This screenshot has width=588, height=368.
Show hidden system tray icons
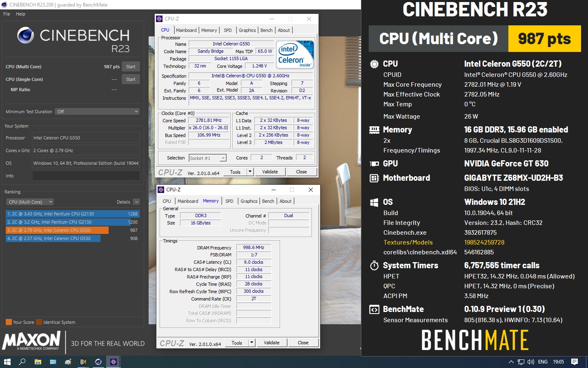511,362
